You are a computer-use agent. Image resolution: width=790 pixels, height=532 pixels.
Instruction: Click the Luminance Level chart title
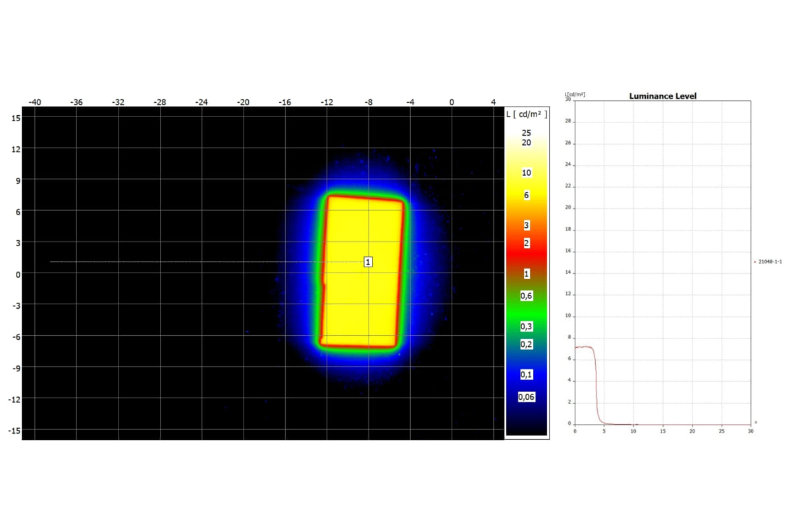662,96
